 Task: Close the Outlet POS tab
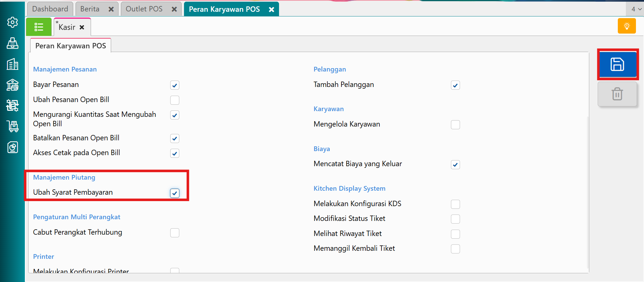(174, 9)
